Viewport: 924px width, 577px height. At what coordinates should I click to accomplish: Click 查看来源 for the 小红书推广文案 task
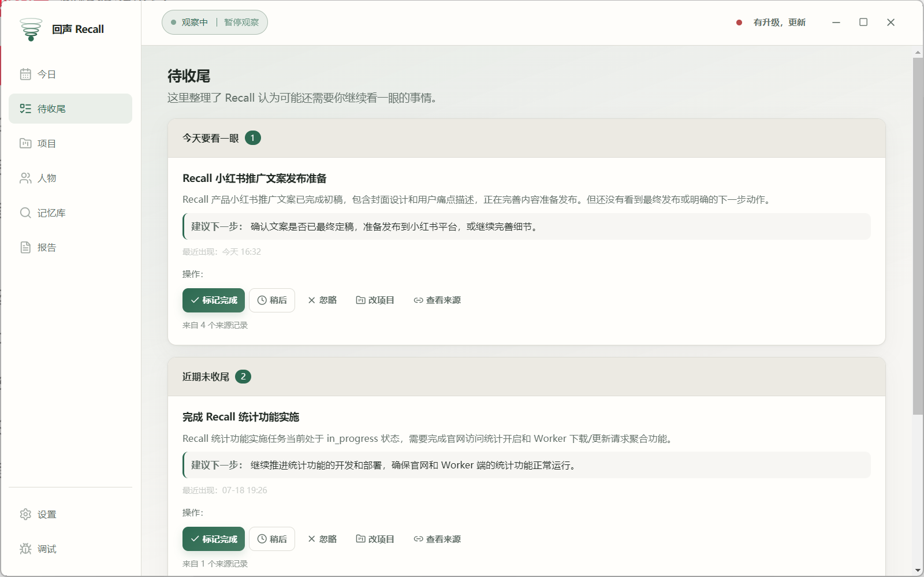(437, 300)
